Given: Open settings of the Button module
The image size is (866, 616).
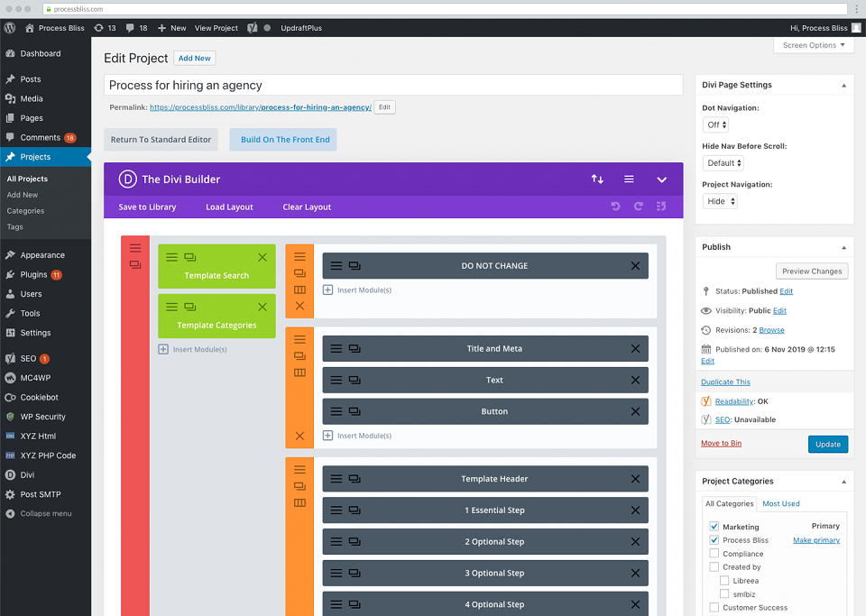Looking at the screenshot, I should coord(336,412).
